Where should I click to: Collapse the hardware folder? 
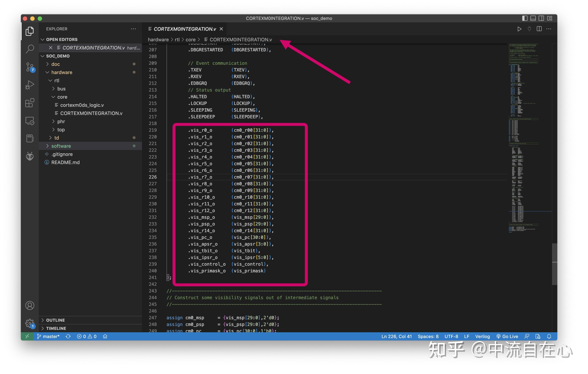pos(62,72)
